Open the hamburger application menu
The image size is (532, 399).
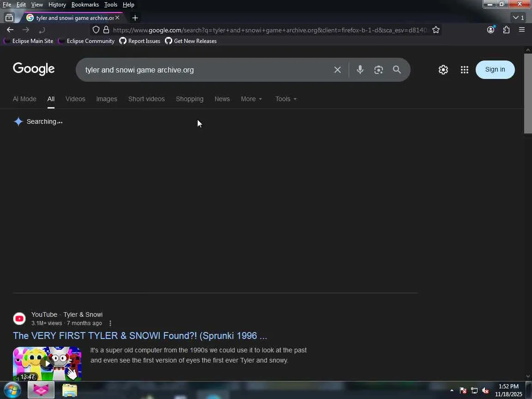pyautogui.click(x=522, y=30)
